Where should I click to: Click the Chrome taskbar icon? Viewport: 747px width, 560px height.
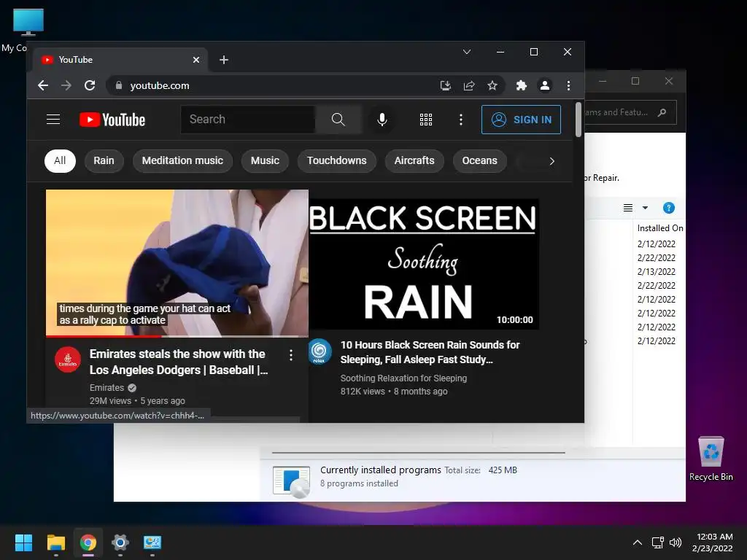click(x=88, y=542)
